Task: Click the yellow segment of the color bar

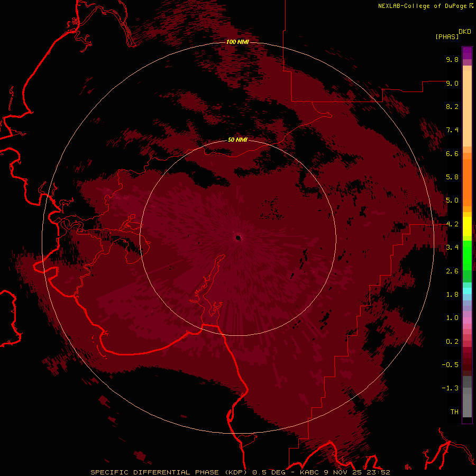Action: [x=467, y=226]
